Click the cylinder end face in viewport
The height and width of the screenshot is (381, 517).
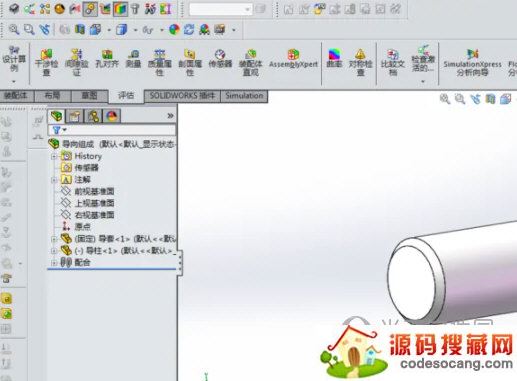pos(411,284)
